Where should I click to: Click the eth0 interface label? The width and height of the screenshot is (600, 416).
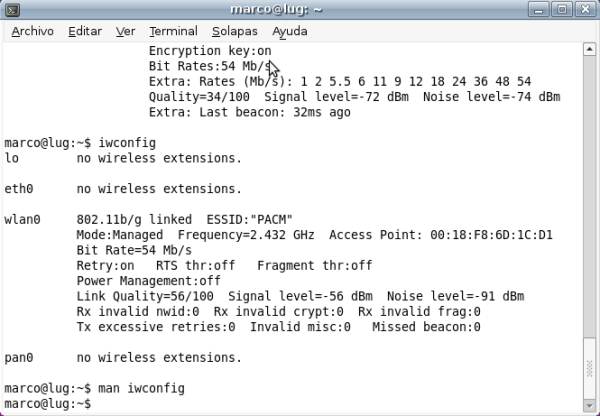coord(19,188)
